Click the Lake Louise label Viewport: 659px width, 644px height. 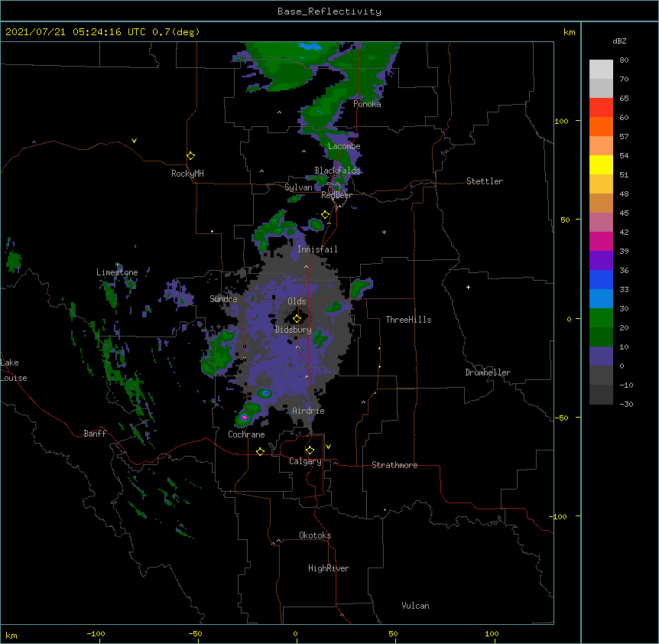click(x=14, y=370)
